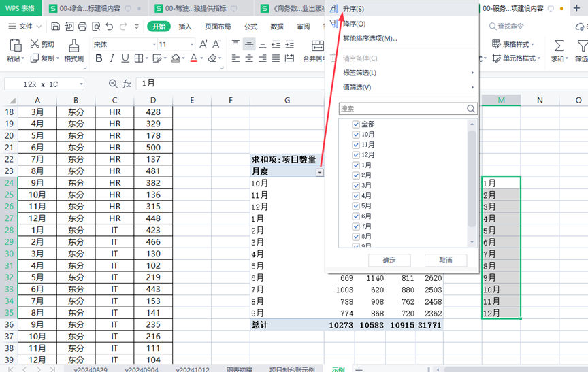
Task: Open the font name dropdown (宋体)
Action: (154, 44)
